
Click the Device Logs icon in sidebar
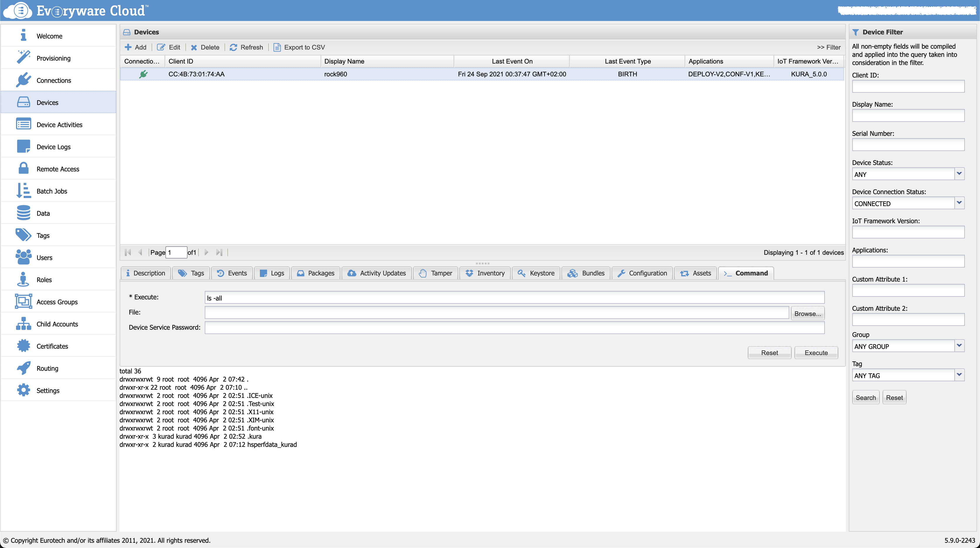pyautogui.click(x=23, y=146)
